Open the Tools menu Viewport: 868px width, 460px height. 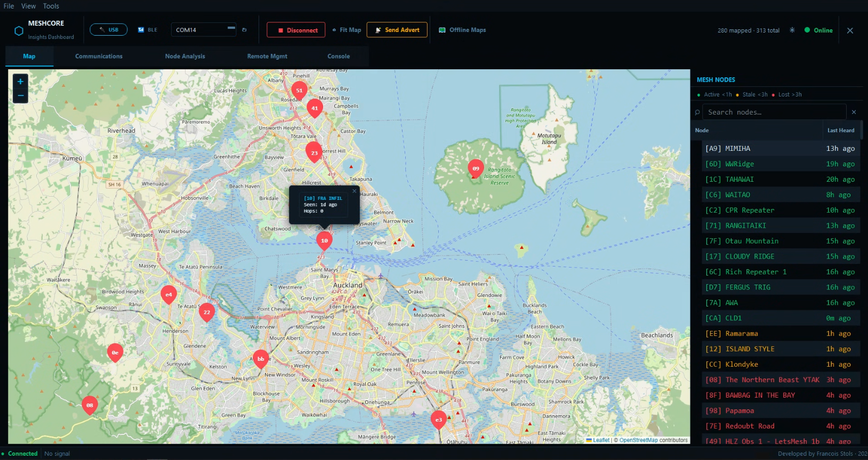[x=51, y=6]
